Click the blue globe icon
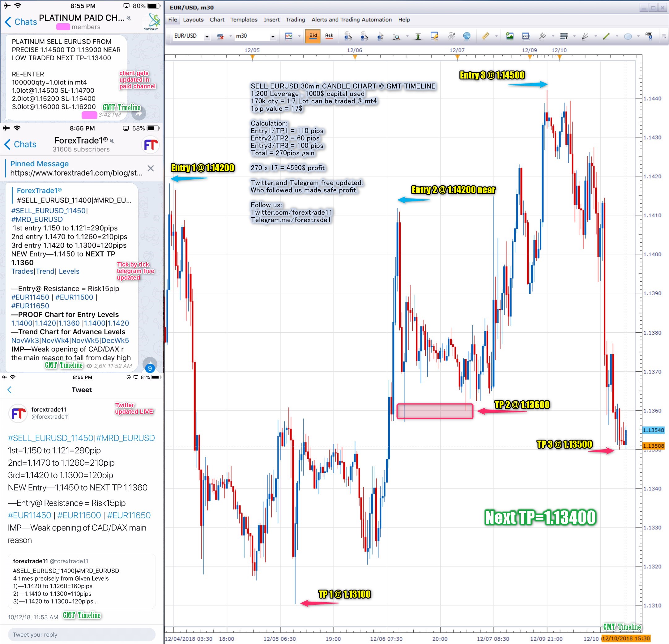Screen dimensions: 669x644 [467, 36]
